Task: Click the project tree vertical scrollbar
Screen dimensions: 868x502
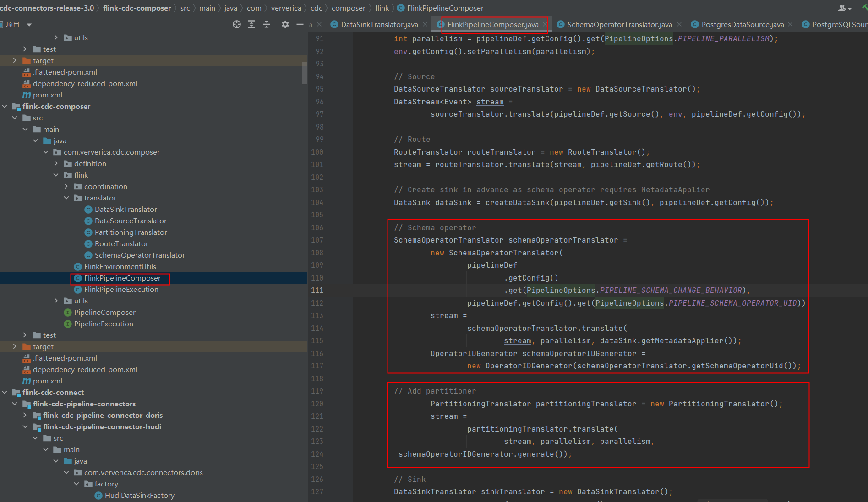Action: click(305, 73)
